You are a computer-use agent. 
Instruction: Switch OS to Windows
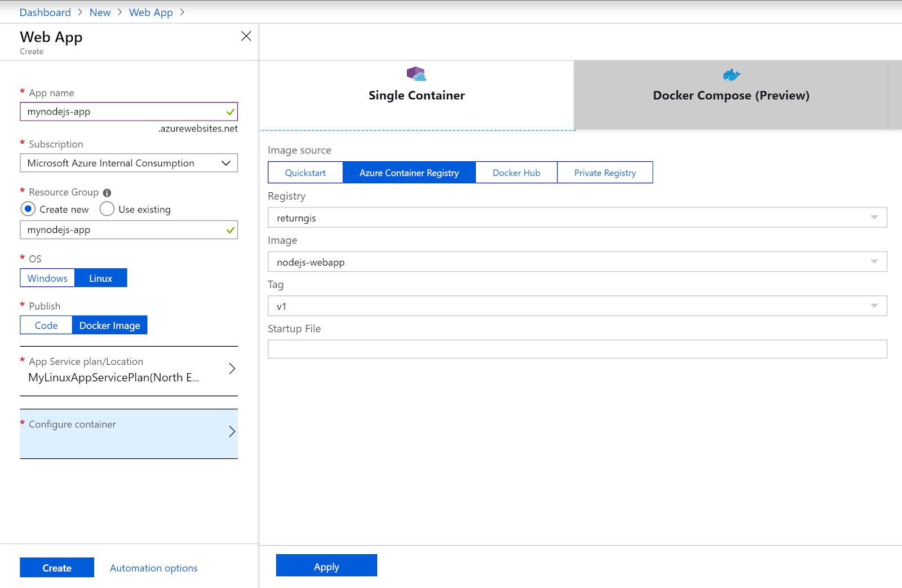pos(47,277)
